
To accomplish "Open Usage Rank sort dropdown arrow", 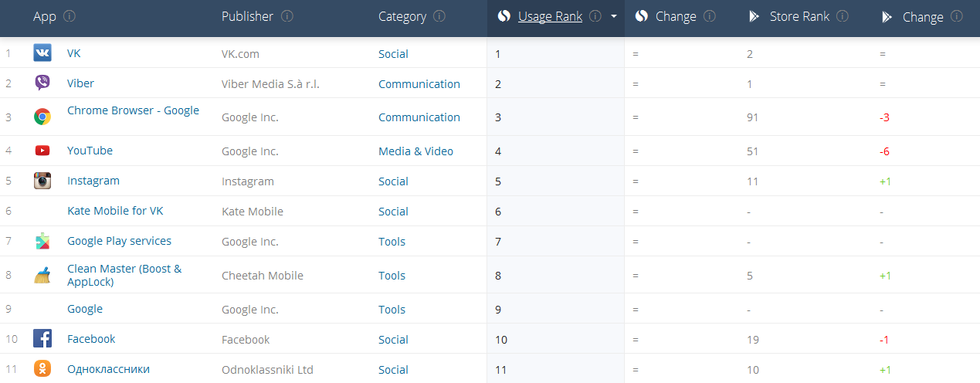I will 614,16.
